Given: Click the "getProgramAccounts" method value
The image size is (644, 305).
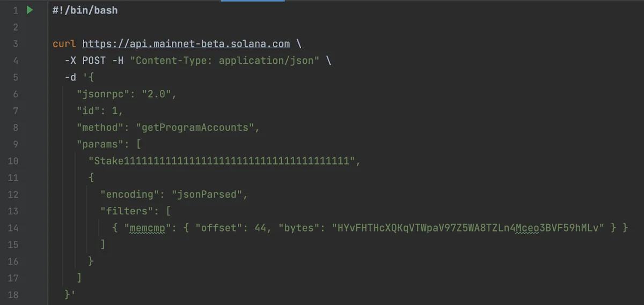Looking at the screenshot, I should click(x=197, y=128).
